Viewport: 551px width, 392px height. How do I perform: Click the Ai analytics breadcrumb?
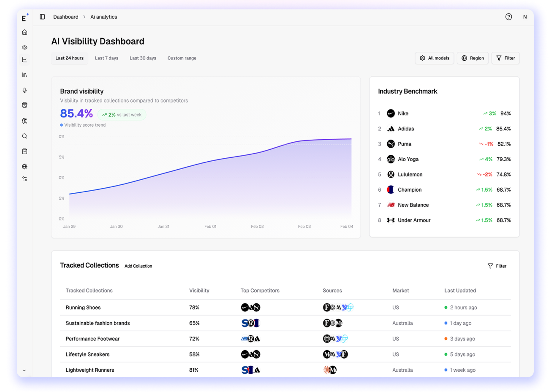click(x=104, y=17)
